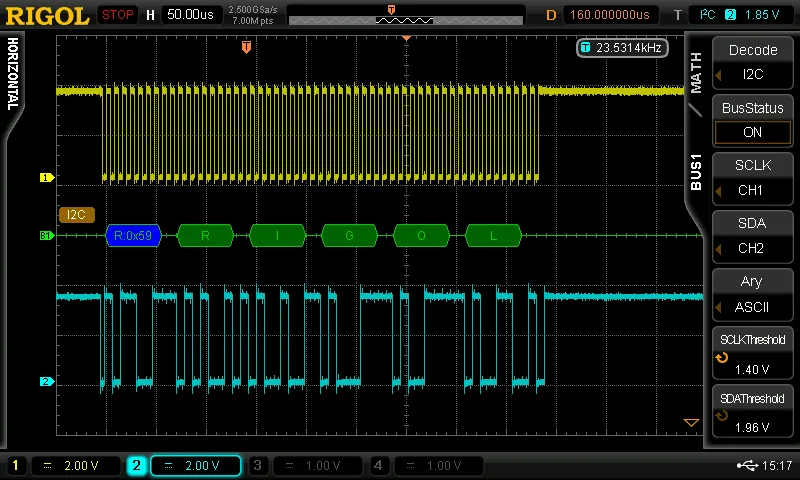
Task: Click the decoded G data packet
Action: (349, 236)
